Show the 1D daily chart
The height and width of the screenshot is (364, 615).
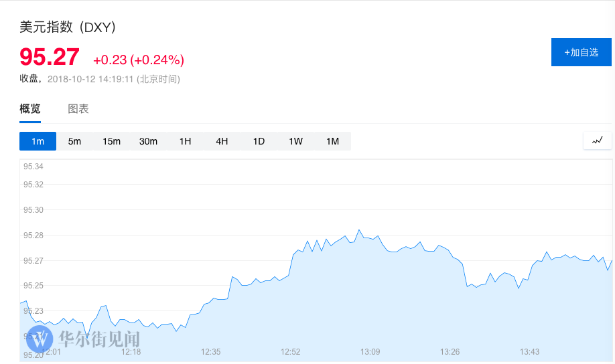pyautogui.click(x=259, y=141)
